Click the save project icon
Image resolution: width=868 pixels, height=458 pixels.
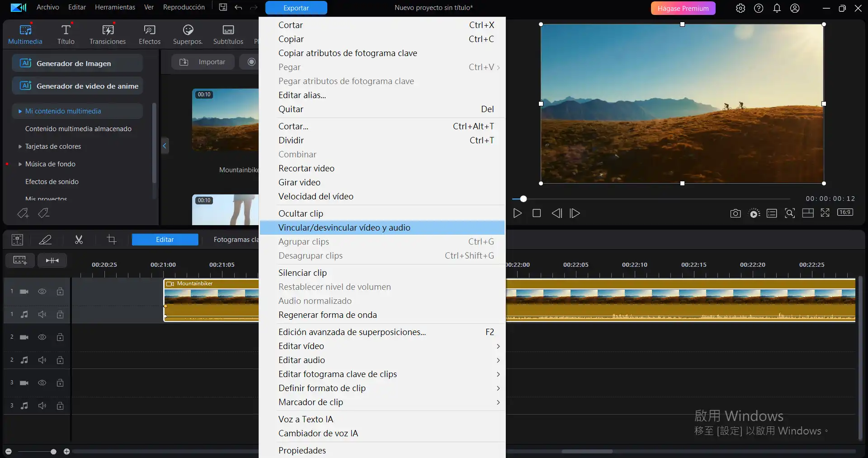coord(223,7)
